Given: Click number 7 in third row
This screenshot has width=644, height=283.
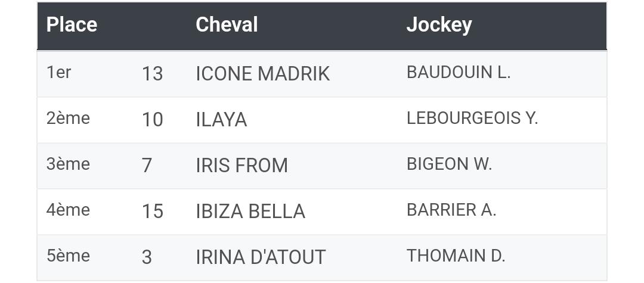Looking at the screenshot, I should click(x=147, y=166).
